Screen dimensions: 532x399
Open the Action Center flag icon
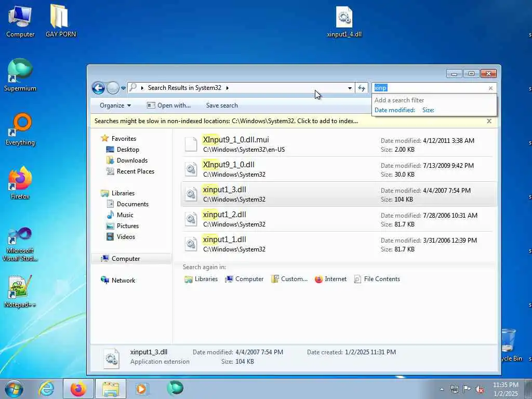coord(467,390)
